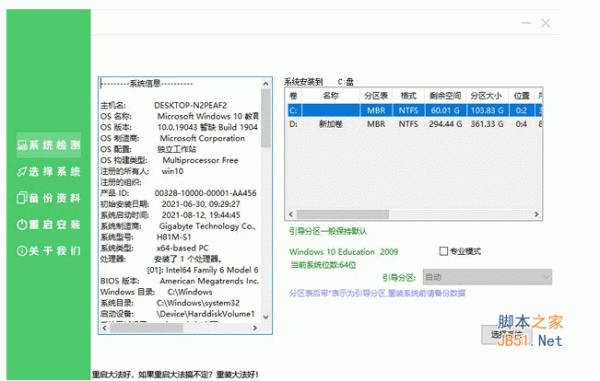This screenshot has height=381, width=600.
Task: Minimize the installer window
Action: (527, 23)
